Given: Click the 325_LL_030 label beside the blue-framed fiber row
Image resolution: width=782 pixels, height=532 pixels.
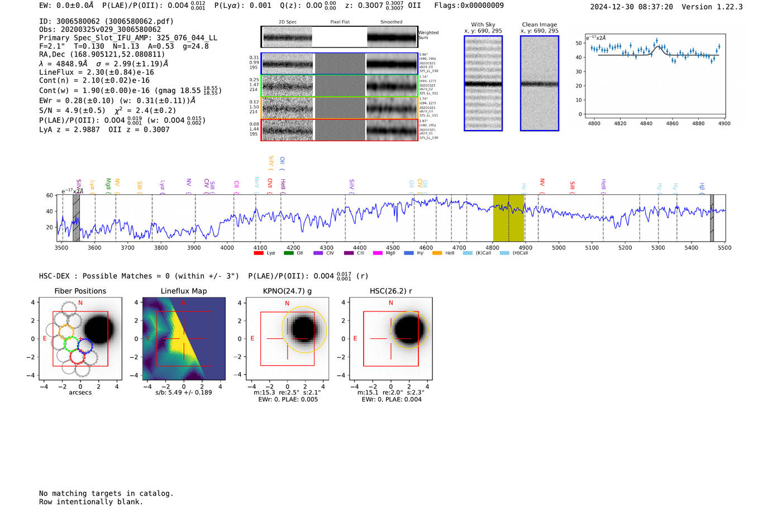Looking at the screenshot, I should [x=429, y=71].
